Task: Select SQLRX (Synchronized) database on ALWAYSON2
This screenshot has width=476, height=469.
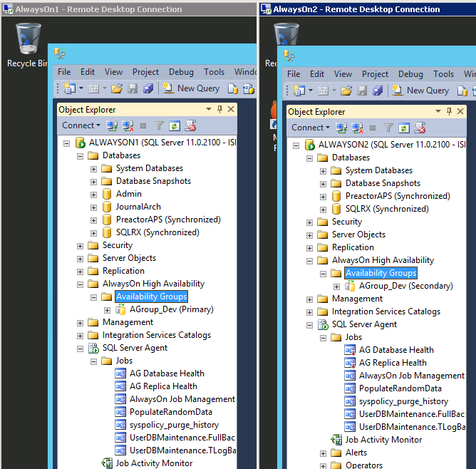Action: [387, 209]
